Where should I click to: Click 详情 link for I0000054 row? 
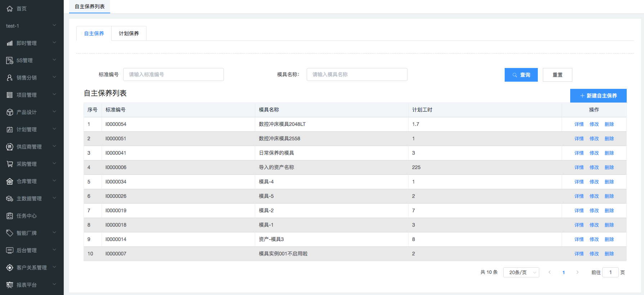tap(579, 124)
